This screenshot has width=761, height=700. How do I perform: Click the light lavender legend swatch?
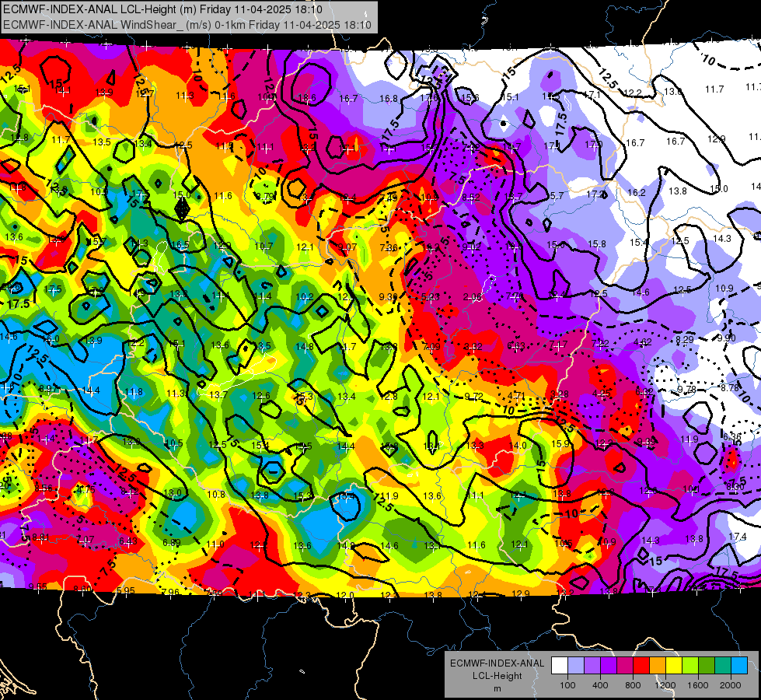tap(576, 666)
